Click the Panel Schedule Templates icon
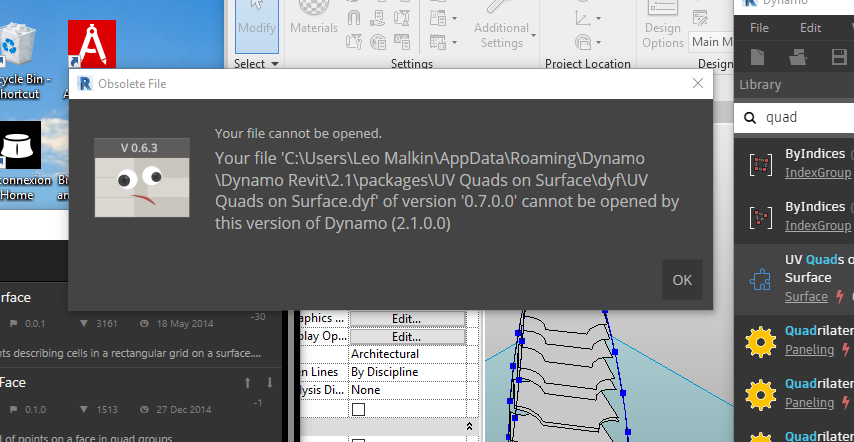The width and height of the screenshot is (854, 442). click(438, 41)
